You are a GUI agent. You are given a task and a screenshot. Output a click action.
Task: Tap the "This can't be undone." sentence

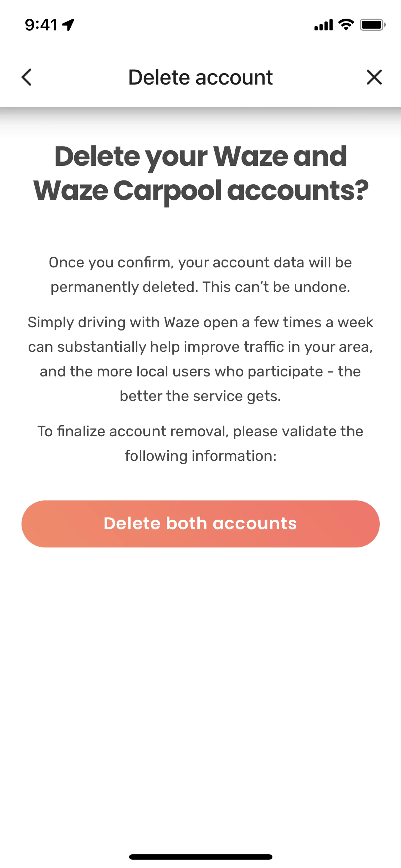point(276,287)
